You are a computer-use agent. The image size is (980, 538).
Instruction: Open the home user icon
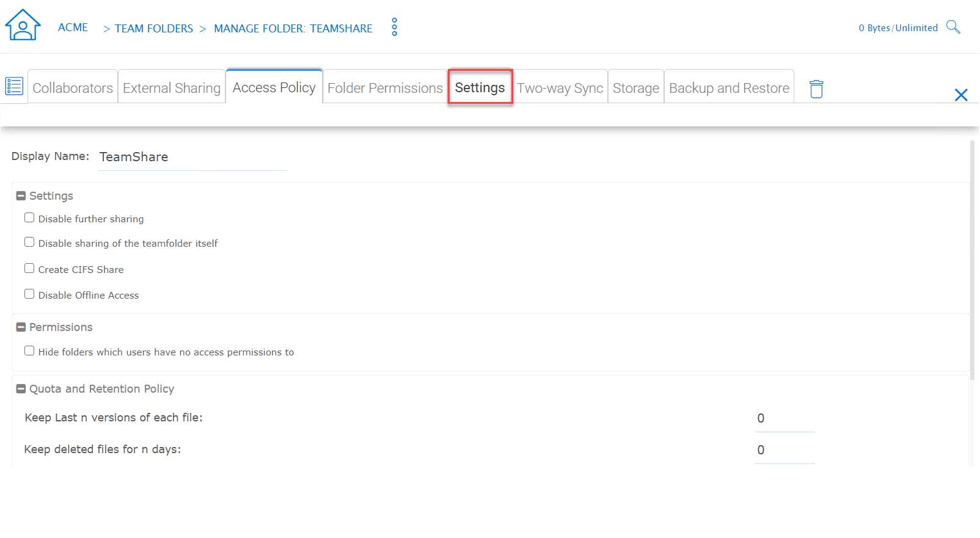click(x=23, y=25)
